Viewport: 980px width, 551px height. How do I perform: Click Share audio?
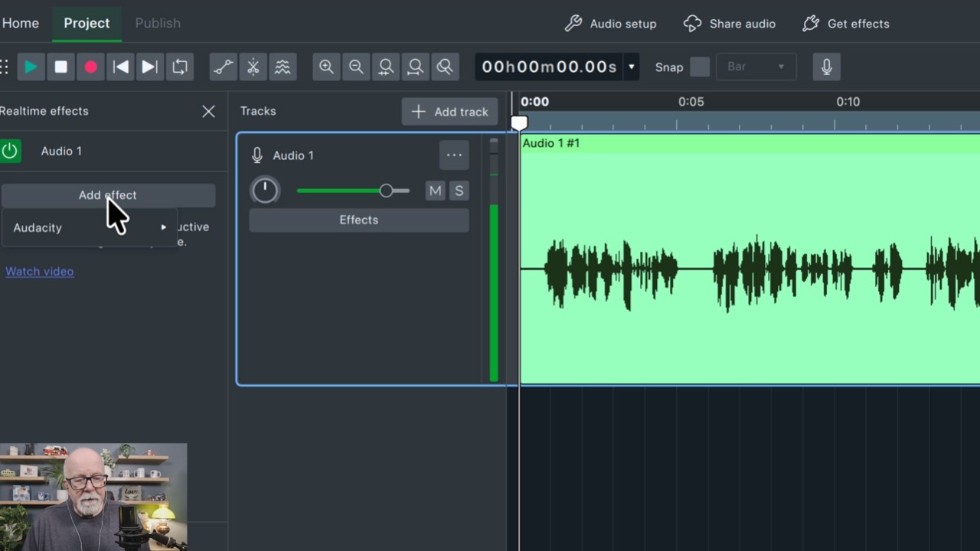730,24
